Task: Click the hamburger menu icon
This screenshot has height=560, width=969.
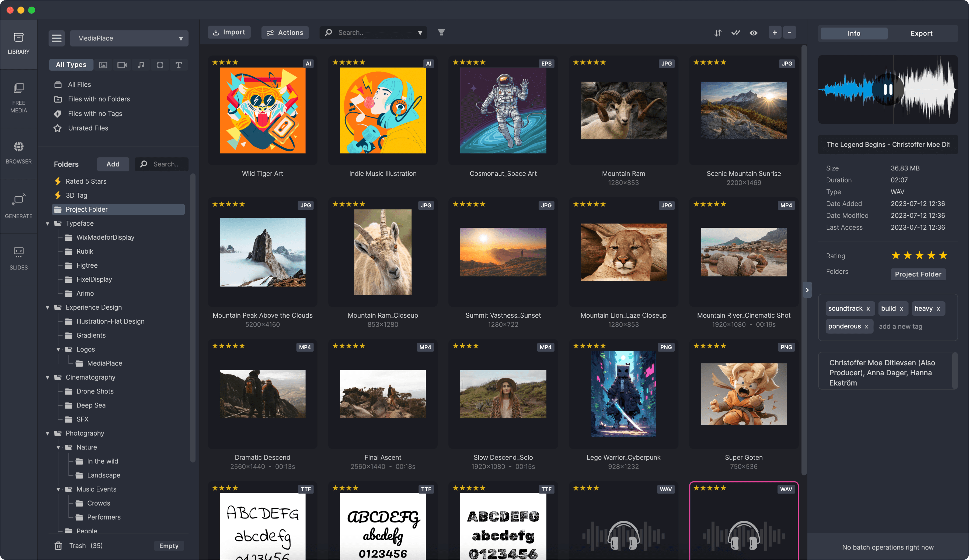Action: (x=57, y=38)
